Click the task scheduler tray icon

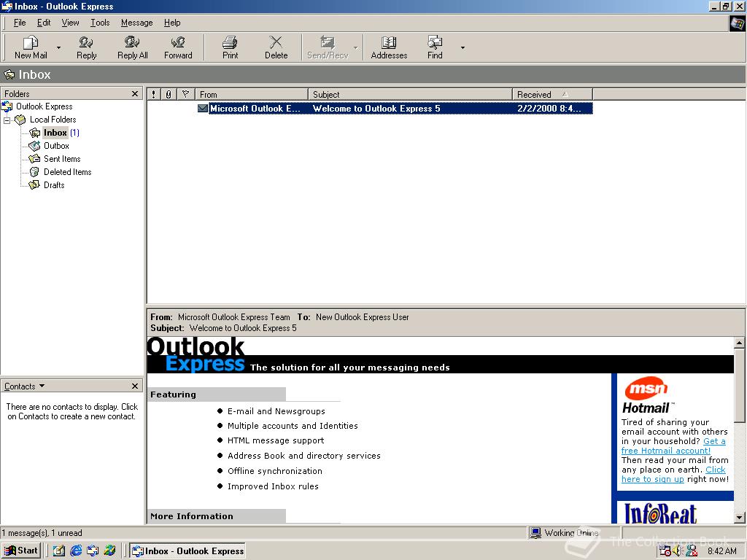(665, 551)
